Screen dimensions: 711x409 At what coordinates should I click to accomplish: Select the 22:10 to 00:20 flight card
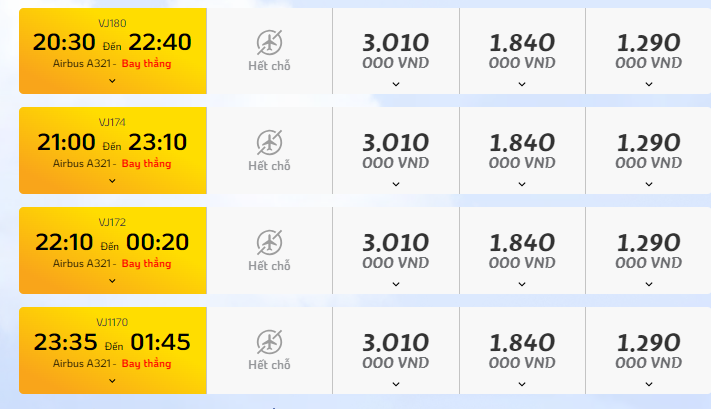click(112, 251)
